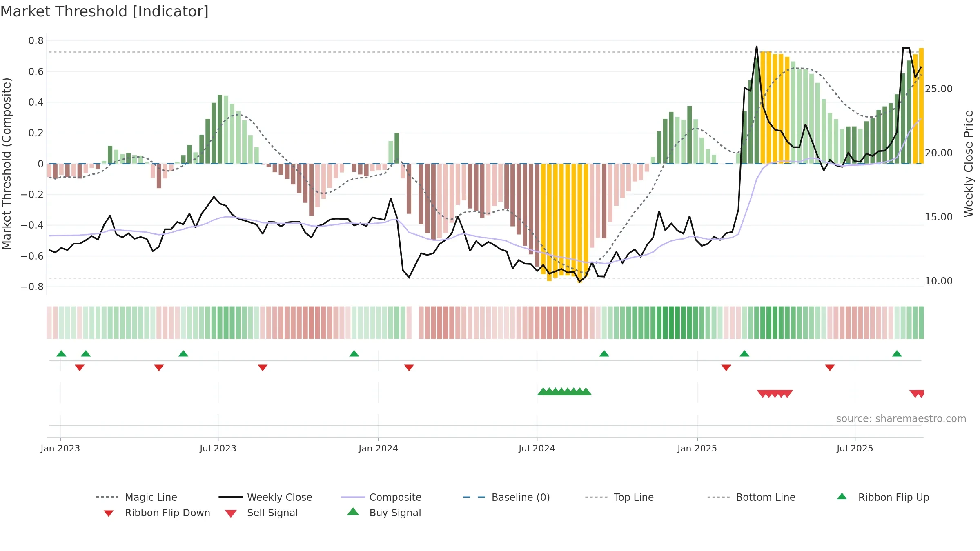Screen dimensions: 980x551
Task: Click the Ribbon Flip Down marker near Feb 2025
Action: 726,368
